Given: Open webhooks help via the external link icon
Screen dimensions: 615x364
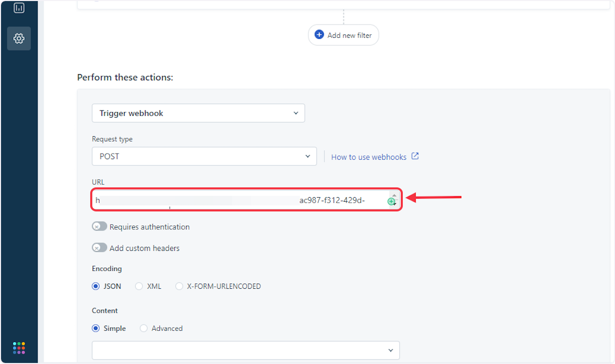Looking at the screenshot, I should click(x=415, y=156).
